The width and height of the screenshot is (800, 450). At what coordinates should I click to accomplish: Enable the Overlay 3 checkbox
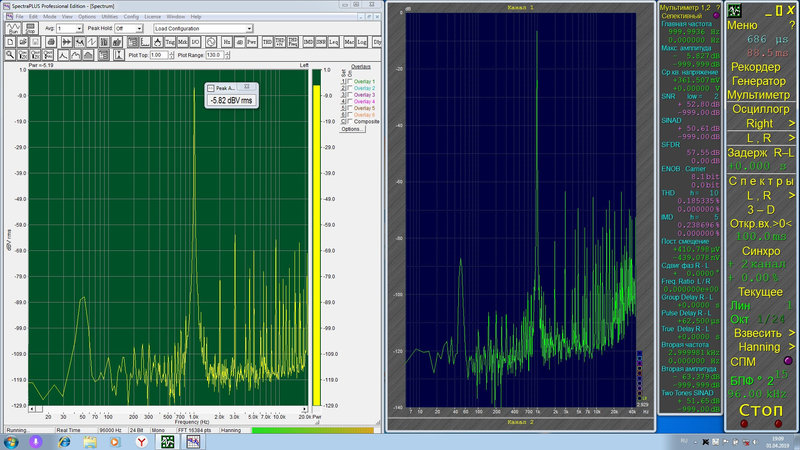[x=349, y=95]
